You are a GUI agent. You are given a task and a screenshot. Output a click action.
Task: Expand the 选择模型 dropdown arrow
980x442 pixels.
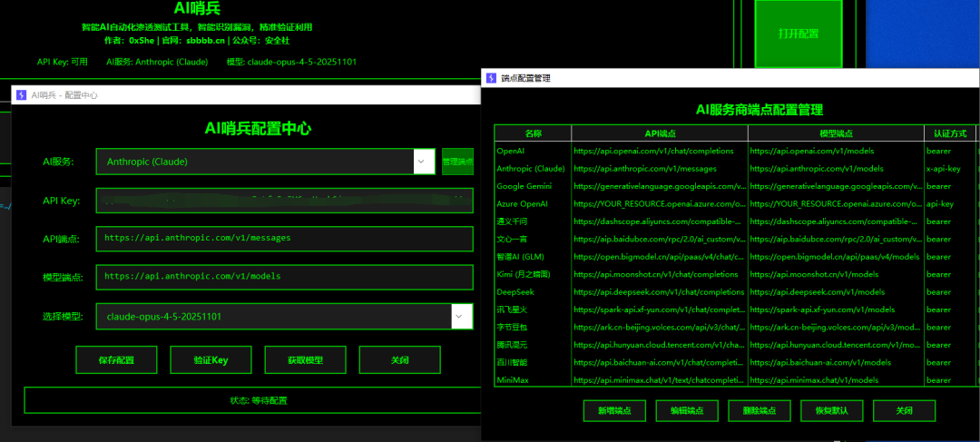(x=461, y=317)
